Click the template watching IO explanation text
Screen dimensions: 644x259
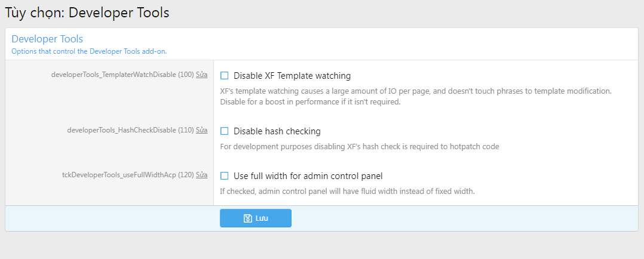416,97
